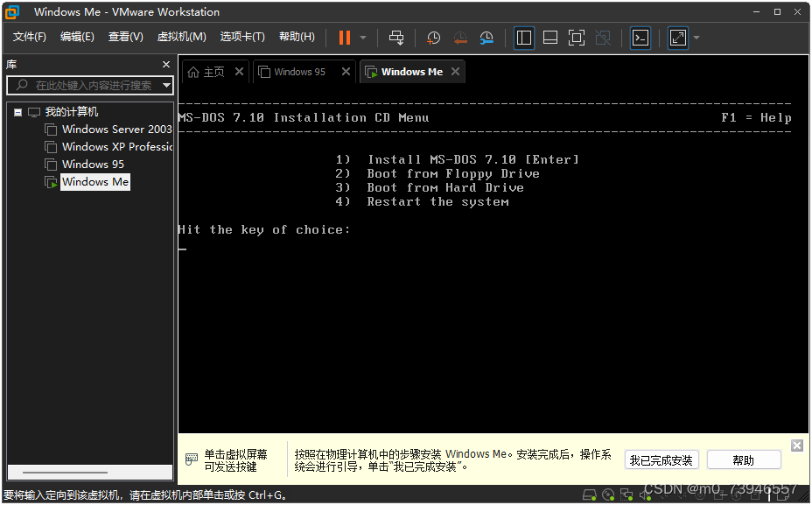Select 我的计算机 in the library tree
The height and width of the screenshot is (505, 812).
72,112
